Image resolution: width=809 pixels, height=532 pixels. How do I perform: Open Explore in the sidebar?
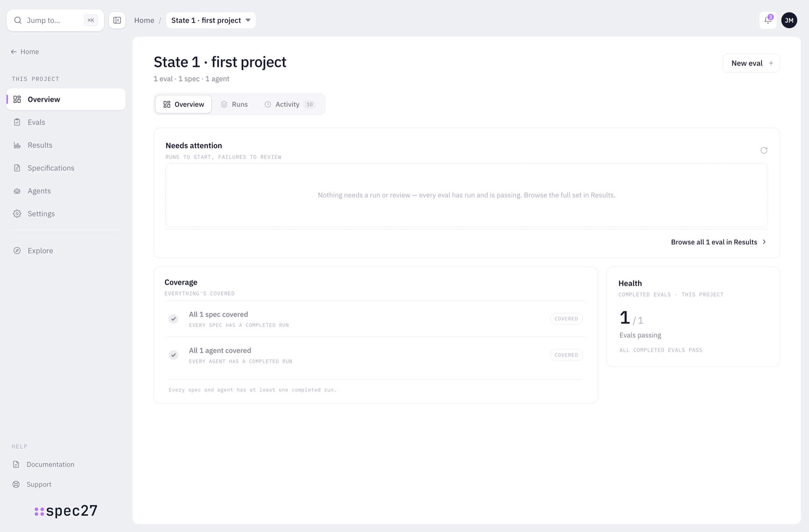[x=66, y=251]
